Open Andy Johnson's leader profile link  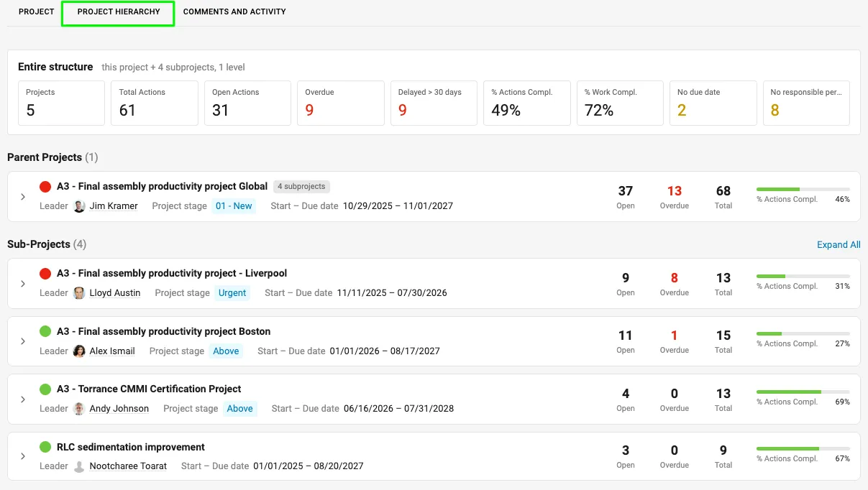(119, 409)
